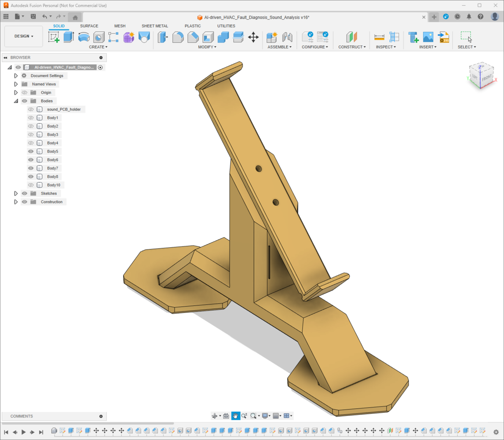Screen dimensions: 504x440
Task: Select the New Component tool
Action: point(272,37)
